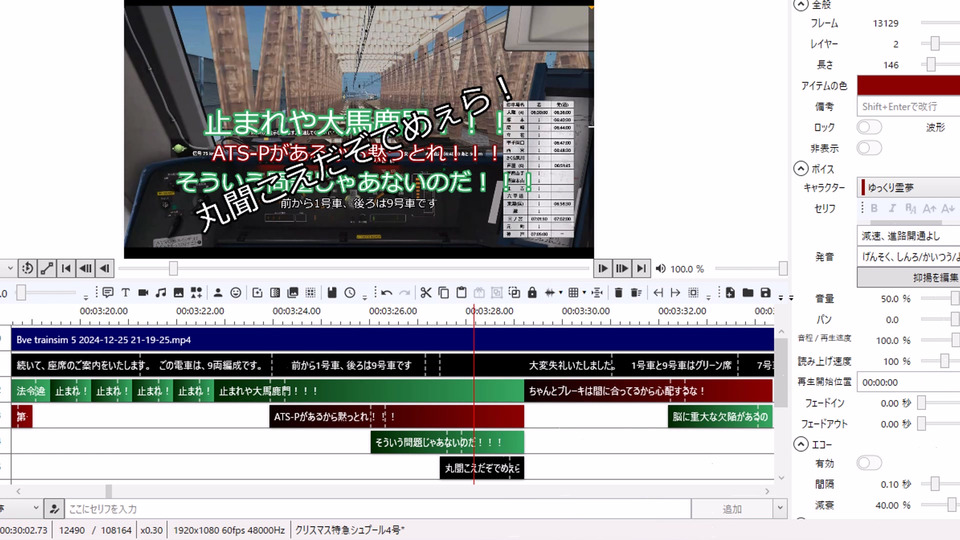Click the 備考 note input field
The width and height of the screenshot is (960, 540).
coord(909,107)
